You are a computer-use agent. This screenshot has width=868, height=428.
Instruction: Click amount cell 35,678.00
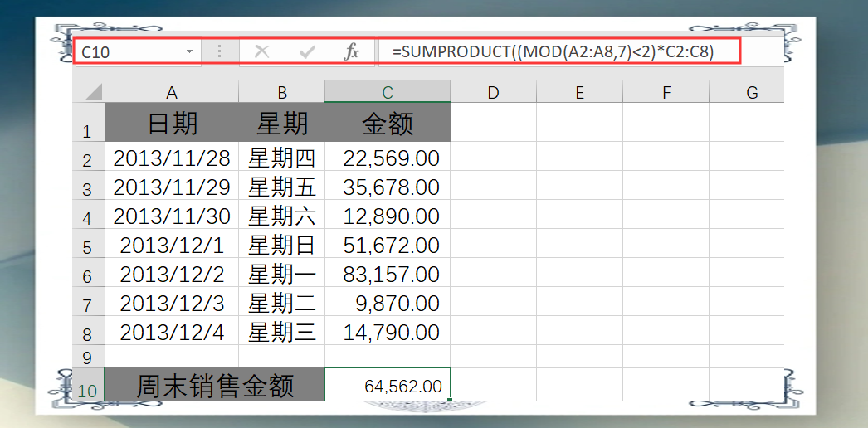388,185
